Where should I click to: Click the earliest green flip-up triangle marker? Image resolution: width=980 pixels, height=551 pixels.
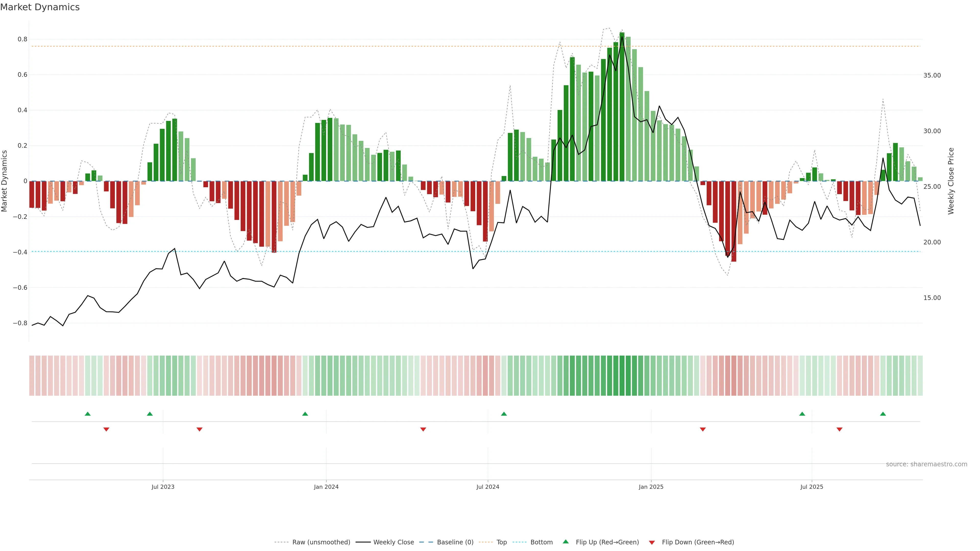coord(88,414)
